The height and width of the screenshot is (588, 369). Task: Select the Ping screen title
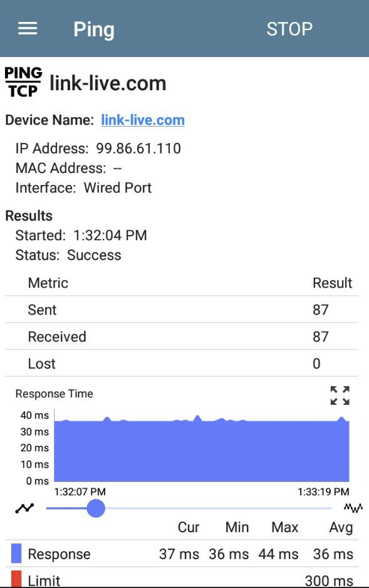click(x=94, y=29)
